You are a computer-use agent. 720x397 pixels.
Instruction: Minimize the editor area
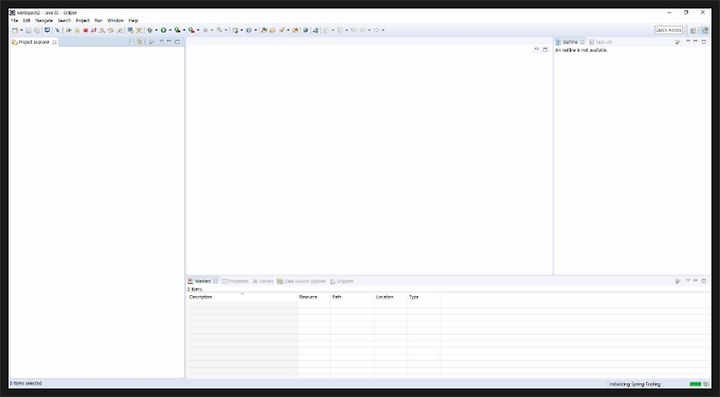pyautogui.click(x=536, y=49)
